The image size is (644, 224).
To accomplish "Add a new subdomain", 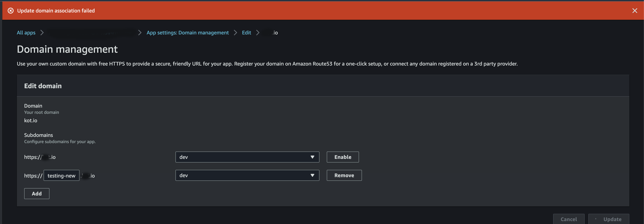I will click(36, 193).
